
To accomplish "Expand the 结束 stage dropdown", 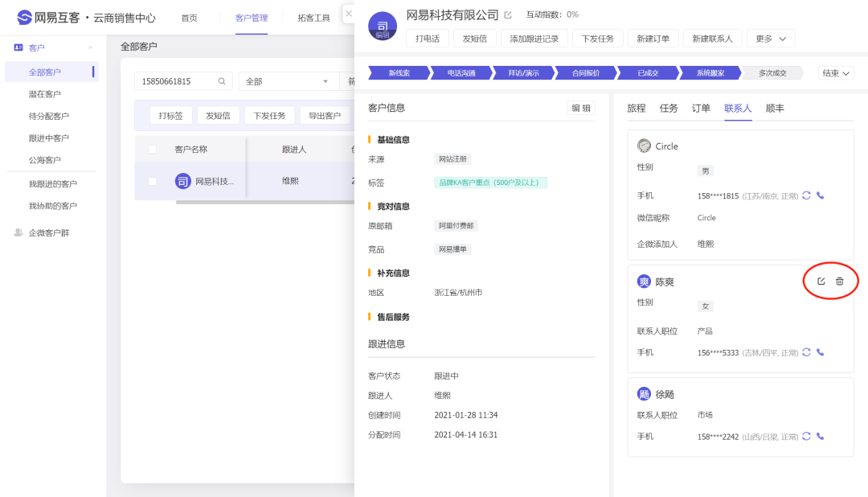I will click(836, 73).
